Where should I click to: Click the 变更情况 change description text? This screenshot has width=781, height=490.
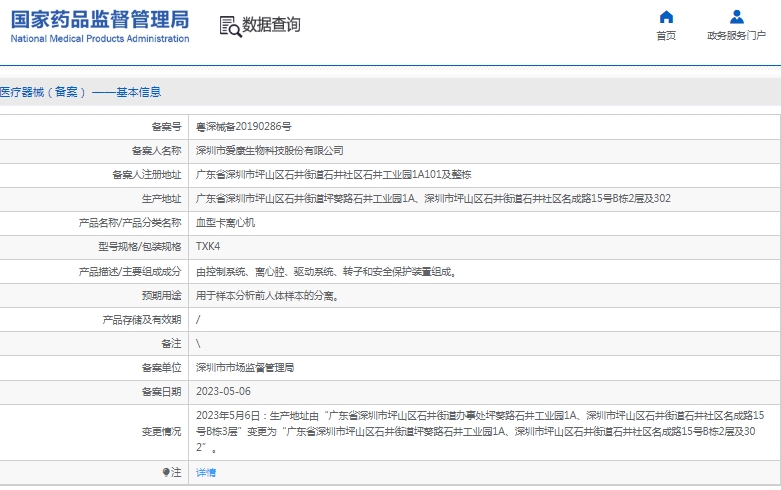pyautogui.click(x=480, y=431)
